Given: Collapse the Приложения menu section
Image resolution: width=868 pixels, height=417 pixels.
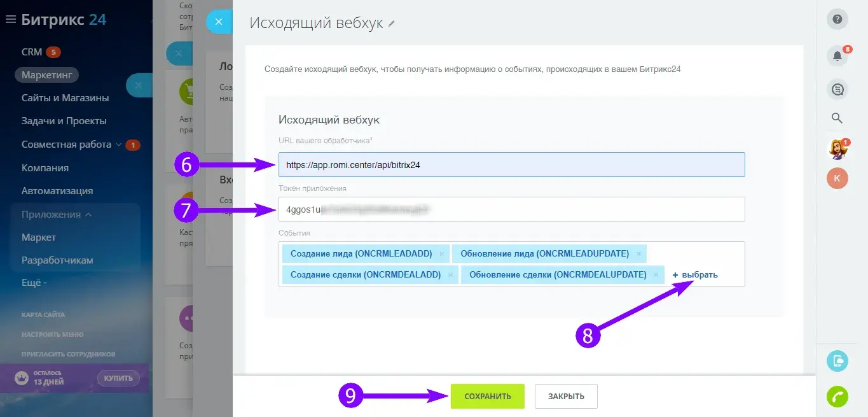Looking at the screenshot, I should tap(88, 215).
